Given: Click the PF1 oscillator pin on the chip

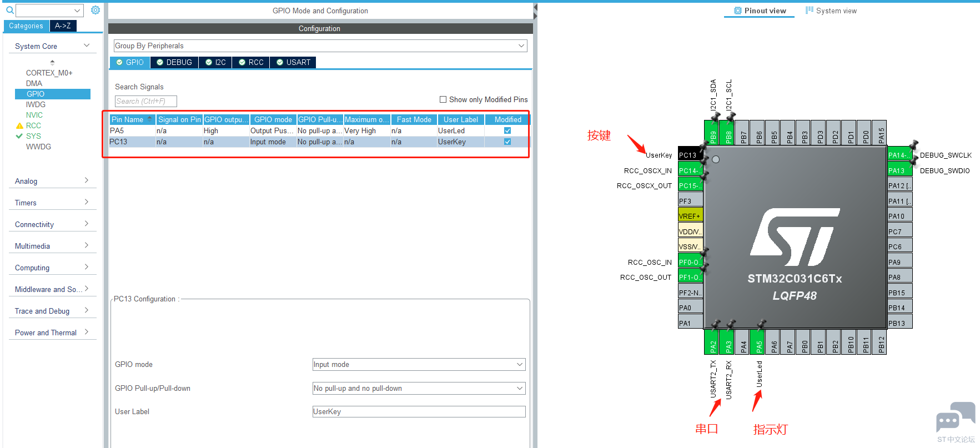Looking at the screenshot, I should pyautogui.click(x=691, y=277).
